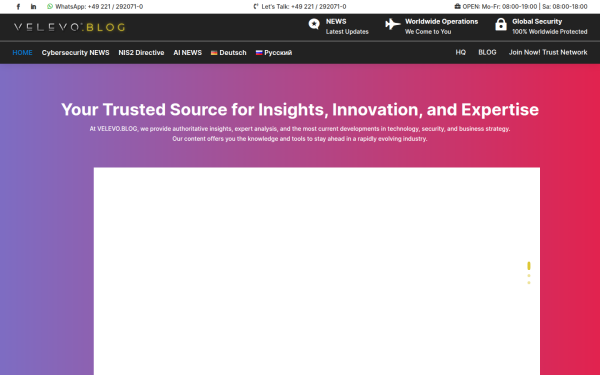The width and height of the screenshot is (600, 375).
Task: Click the Let's Talk phone number
Action: click(x=304, y=7)
